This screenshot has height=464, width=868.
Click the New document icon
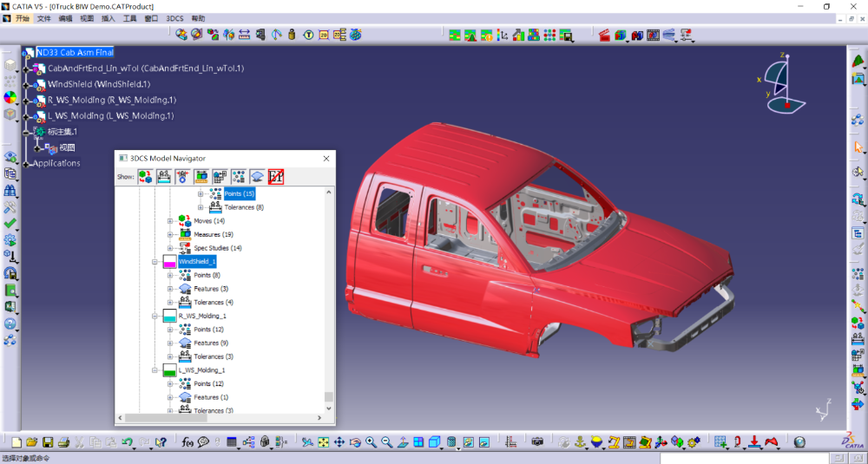pyautogui.click(x=16, y=441)
